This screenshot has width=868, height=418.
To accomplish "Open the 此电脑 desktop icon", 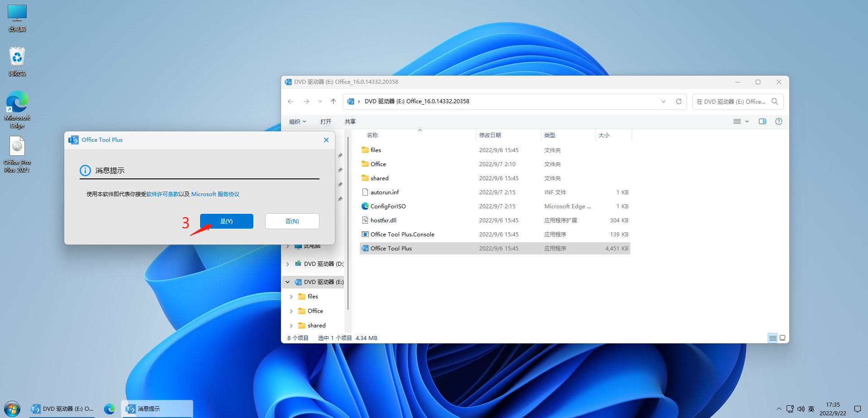I will [x=17, y=18].
